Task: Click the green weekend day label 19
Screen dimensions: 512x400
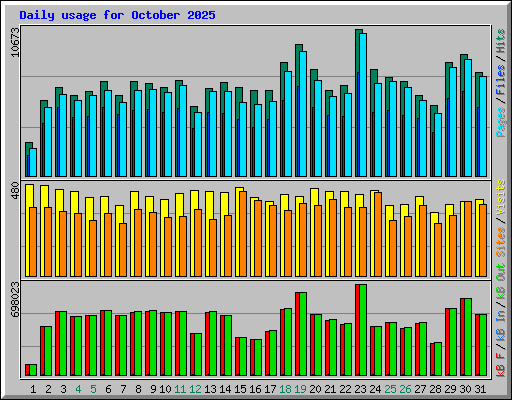Action: (300, 389)
